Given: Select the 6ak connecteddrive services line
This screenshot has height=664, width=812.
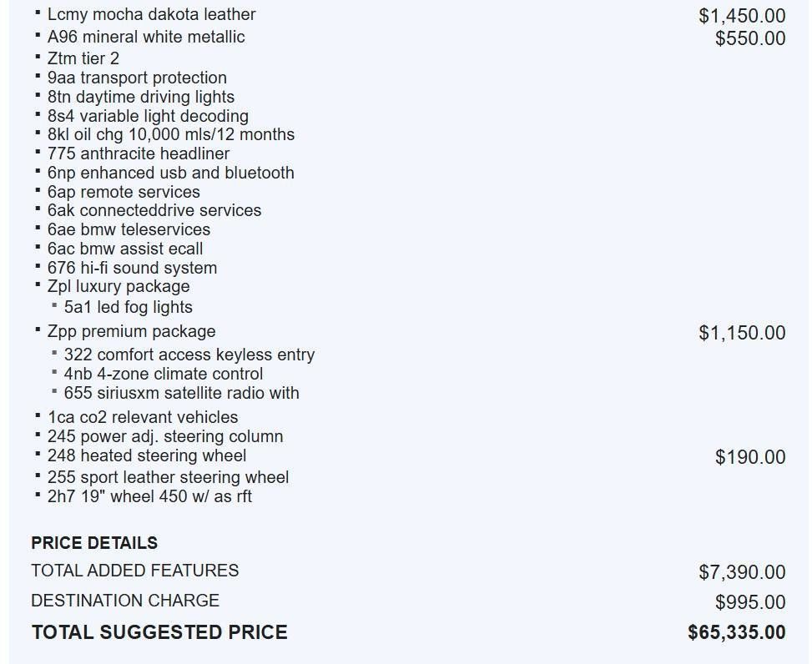Looking at the screenshot, I should tap(154, 210).
